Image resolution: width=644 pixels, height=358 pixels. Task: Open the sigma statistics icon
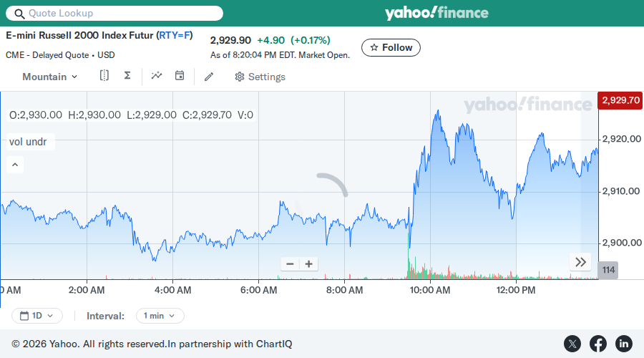(x=127, y=76)
